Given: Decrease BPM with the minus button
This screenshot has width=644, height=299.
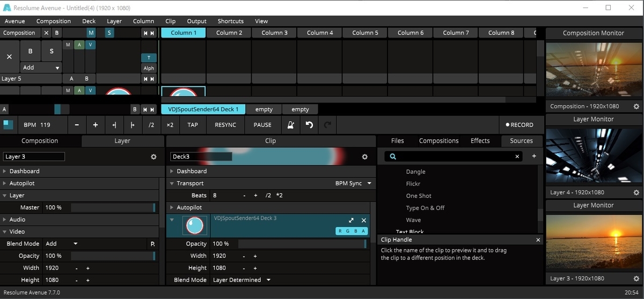Looking at the screenshot, I should click(77, 125).
